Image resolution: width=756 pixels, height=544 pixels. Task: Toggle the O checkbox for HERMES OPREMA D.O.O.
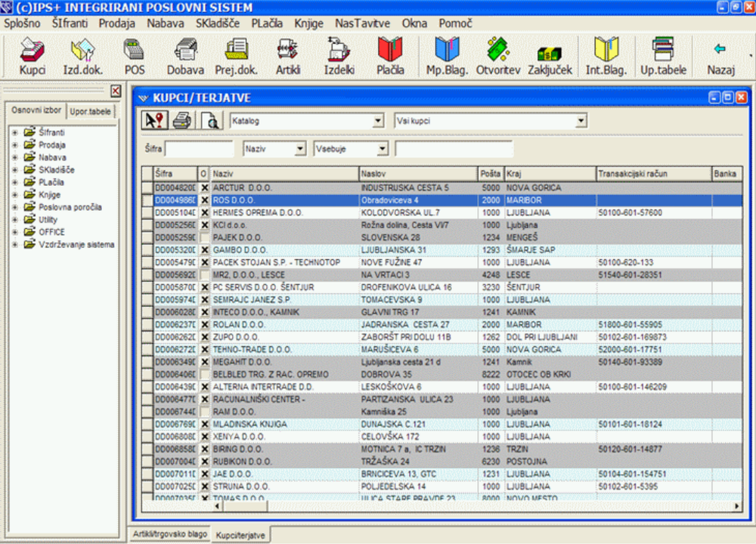[x=204, y=212]
